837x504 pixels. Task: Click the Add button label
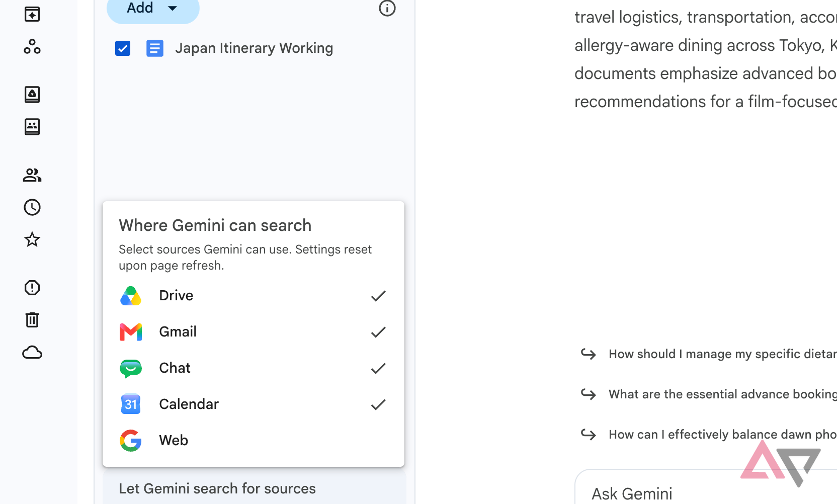(140, 8)
